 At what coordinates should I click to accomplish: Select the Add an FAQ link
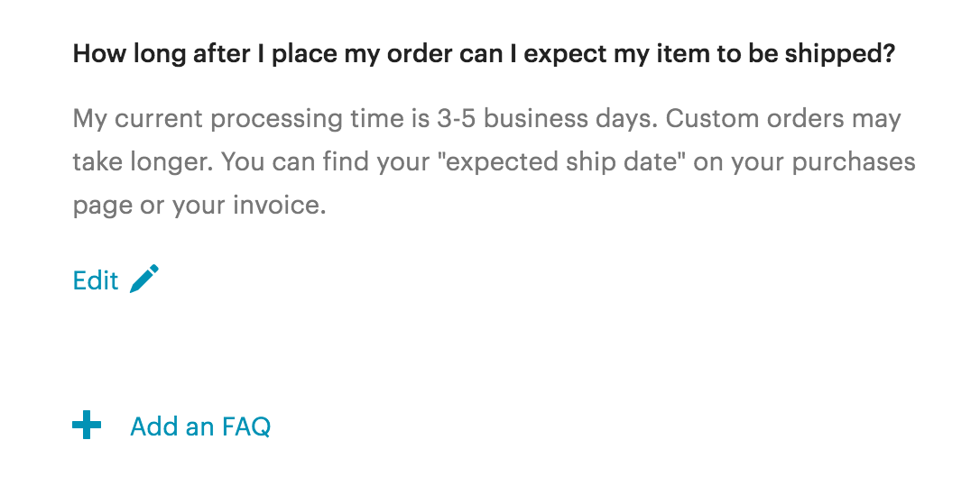tap(200, 426)
